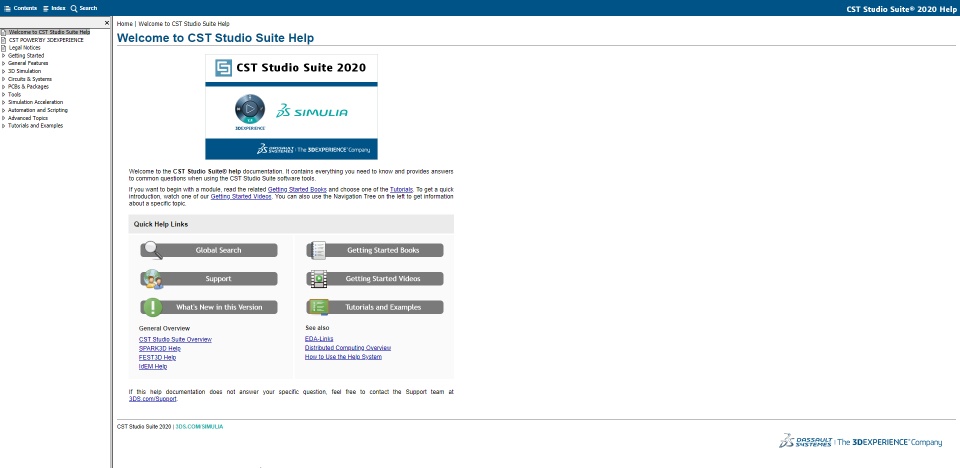Open the Legal Notices topic

pyautogui.click(x=24, y=48)
